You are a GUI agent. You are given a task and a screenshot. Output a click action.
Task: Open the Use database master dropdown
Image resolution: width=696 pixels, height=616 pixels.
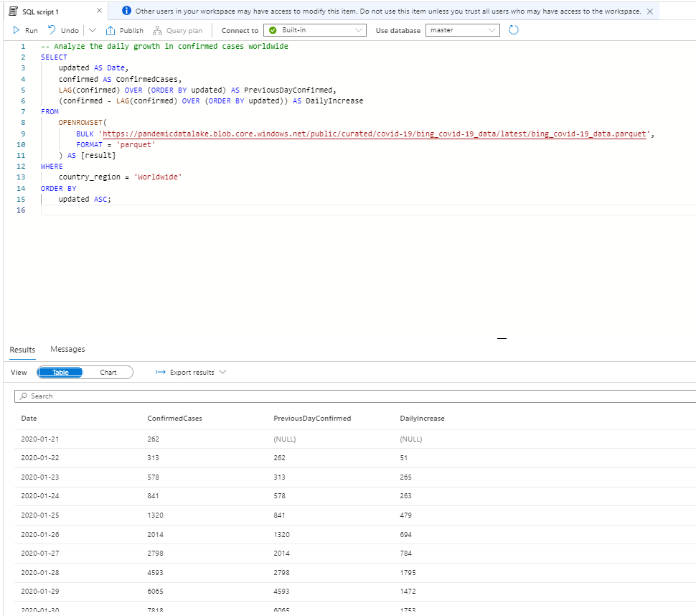(x=462, y=30)
